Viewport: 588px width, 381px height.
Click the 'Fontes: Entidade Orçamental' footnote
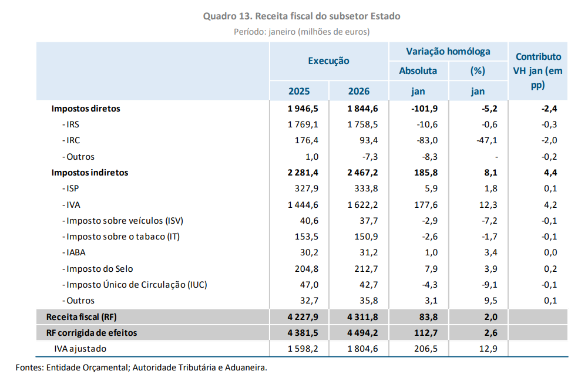(x=142, y=368)
